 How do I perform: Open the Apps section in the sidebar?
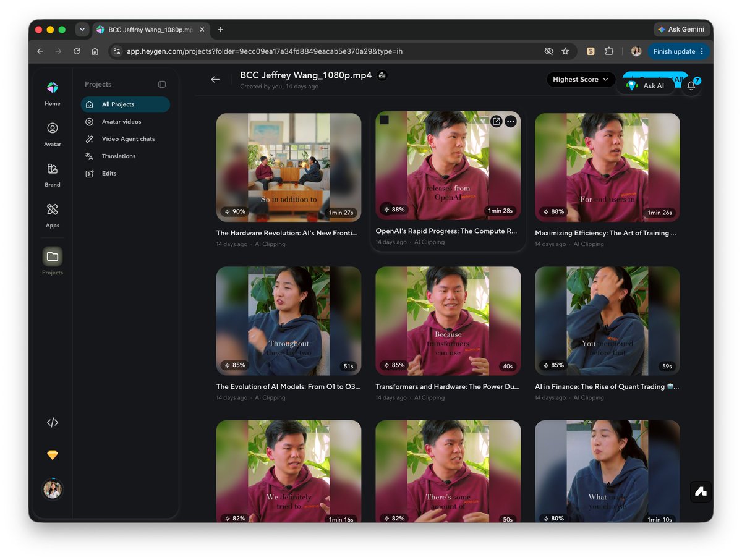53,215
